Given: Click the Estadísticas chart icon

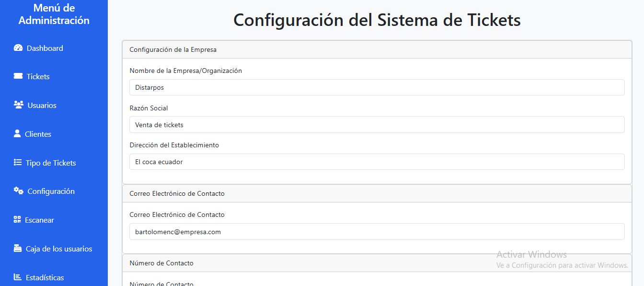Looking at the screenshot, I should [18, 277].
